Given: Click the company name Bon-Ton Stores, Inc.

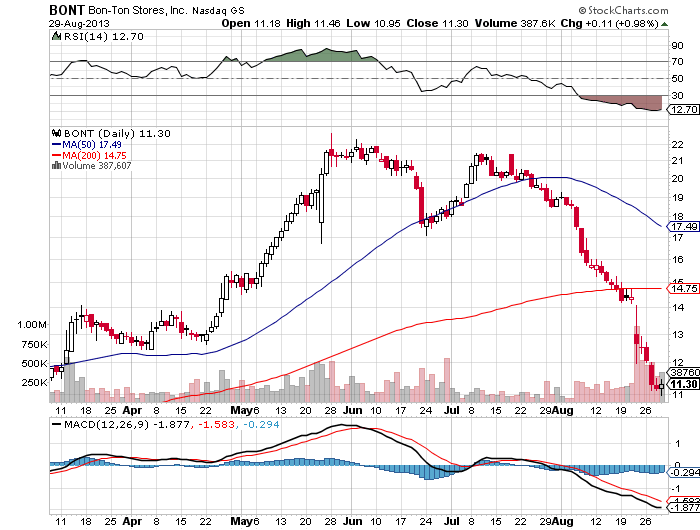Looking at the screenshot, I should (x=138, y=10).
